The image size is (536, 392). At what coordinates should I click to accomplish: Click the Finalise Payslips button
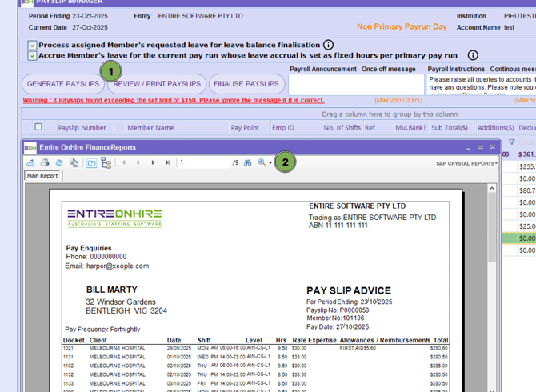[x=246, y=84]
